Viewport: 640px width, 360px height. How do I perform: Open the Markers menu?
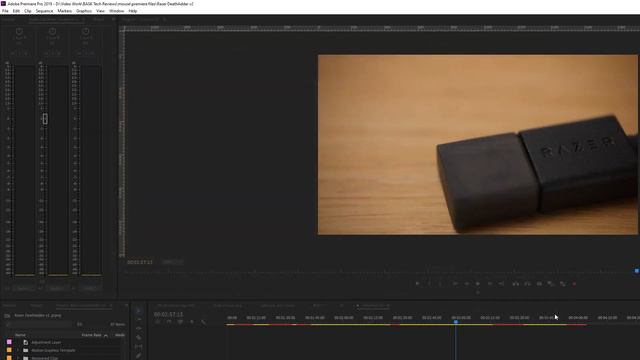(x=64, y=11)
